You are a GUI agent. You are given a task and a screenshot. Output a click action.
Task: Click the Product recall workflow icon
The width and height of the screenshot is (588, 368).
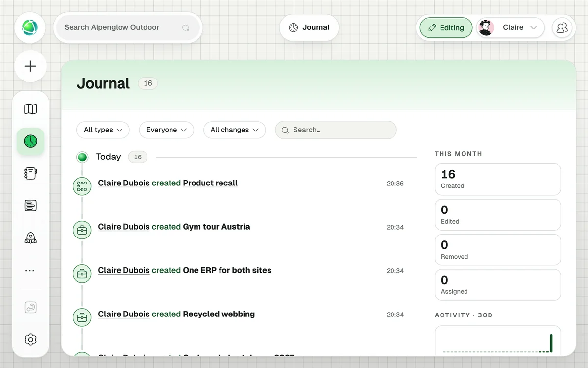tap(82, 186)
